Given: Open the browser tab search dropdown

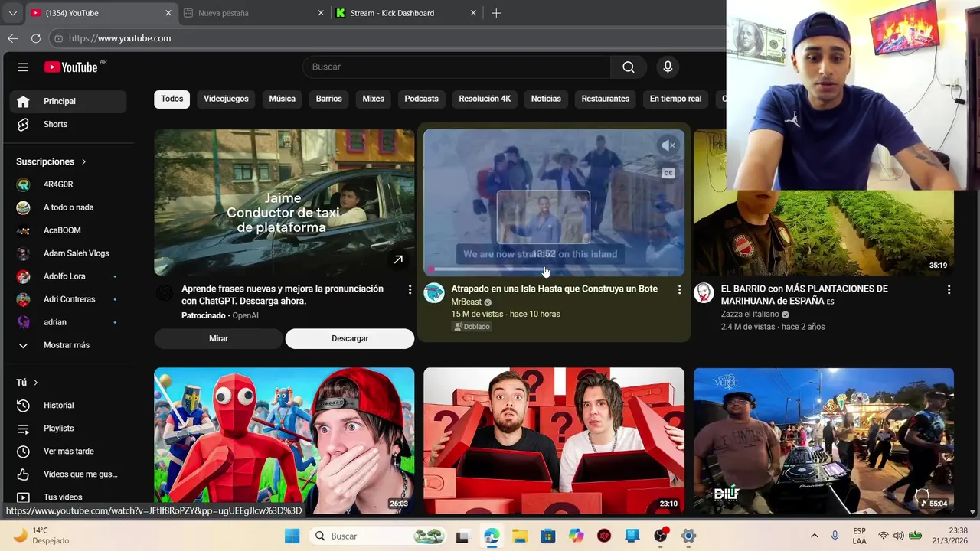Looking at the screenshot, I should [12, 13].
